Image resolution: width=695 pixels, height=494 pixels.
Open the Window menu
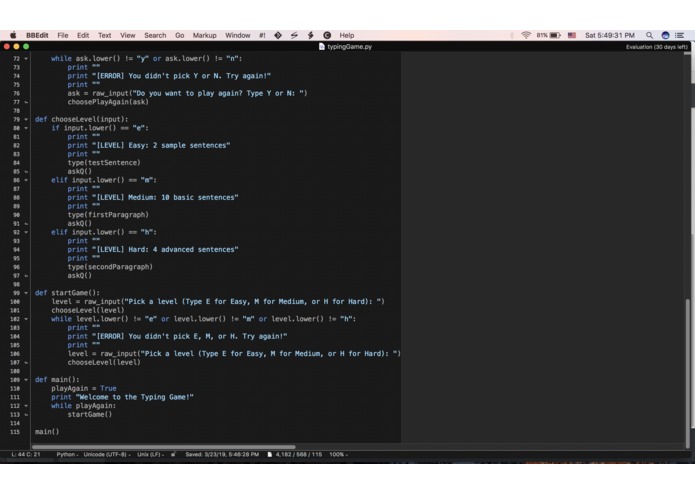[238, 35]
